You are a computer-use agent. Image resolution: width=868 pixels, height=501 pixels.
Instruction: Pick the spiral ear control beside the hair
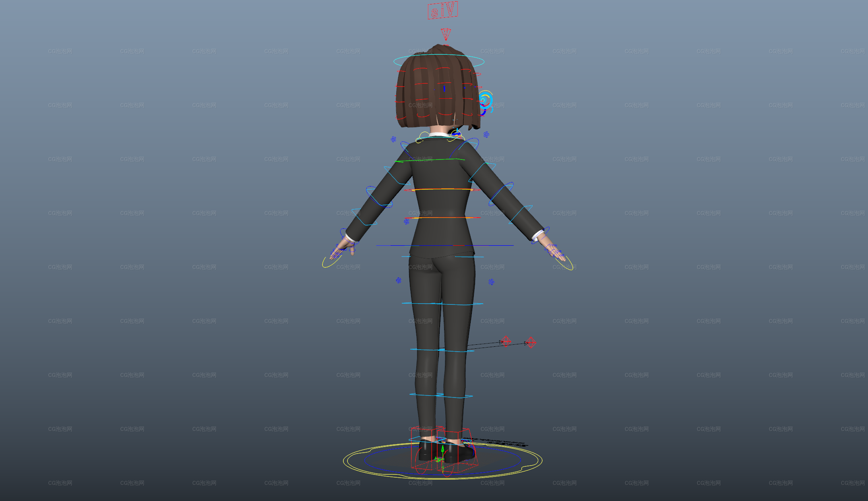click(x=486, y=101)
